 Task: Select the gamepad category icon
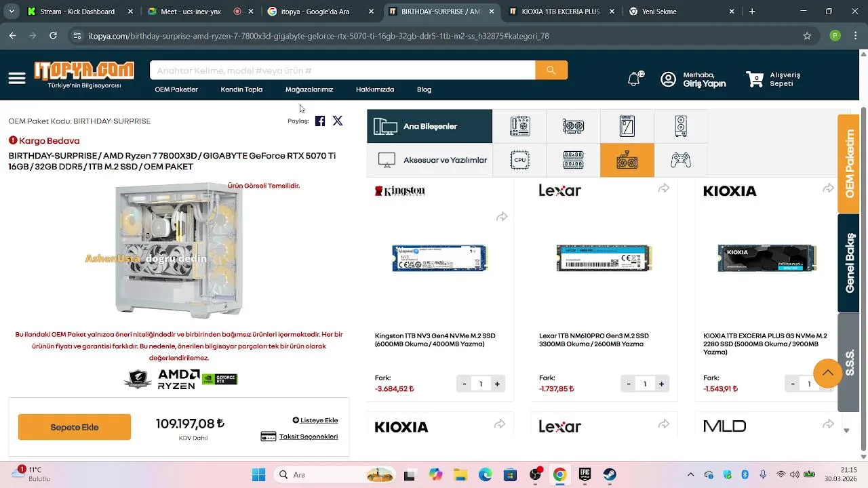coord(681,160)
